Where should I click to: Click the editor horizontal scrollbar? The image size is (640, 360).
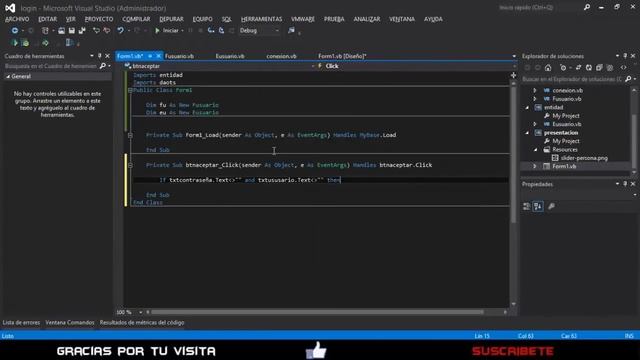[x=318, y=312]
